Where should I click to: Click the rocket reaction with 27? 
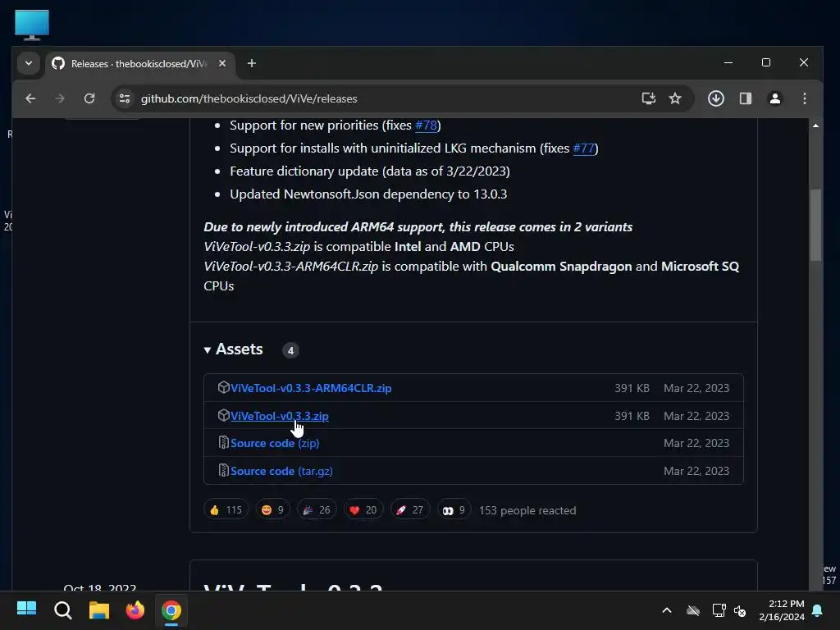click(x=410, y=510)
